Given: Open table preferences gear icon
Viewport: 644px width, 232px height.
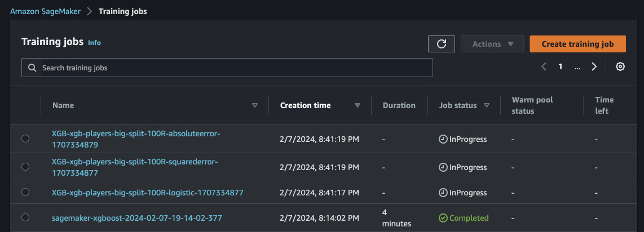Looking at the screenshot, I should 620,66.
